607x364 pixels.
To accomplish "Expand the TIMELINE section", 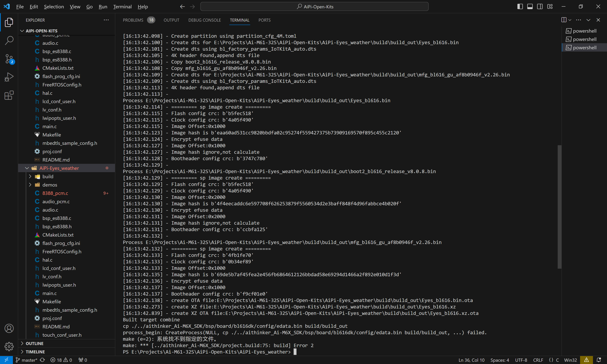I will (66, 351).
